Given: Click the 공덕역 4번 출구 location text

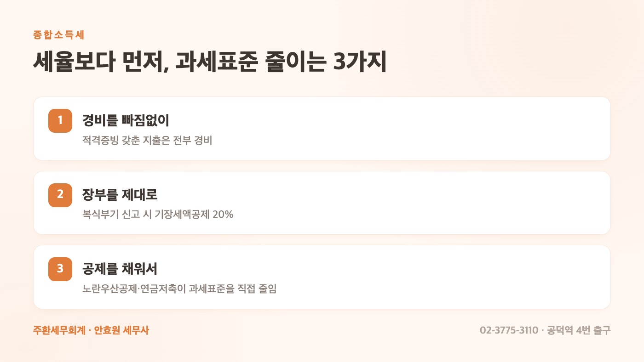Looking at the screenshot, I should (x=579, y=330).
